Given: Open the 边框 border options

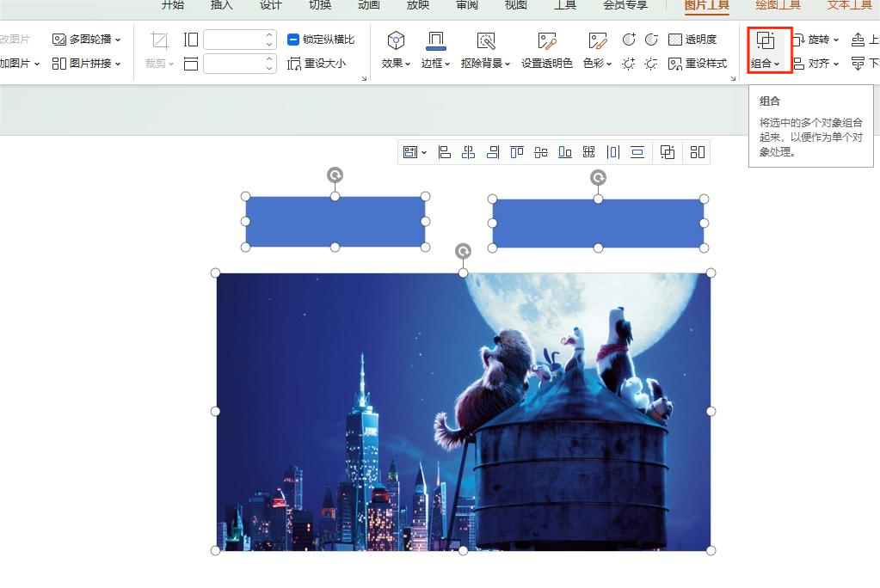Looking at the screenshot, I should click(435, 64).
